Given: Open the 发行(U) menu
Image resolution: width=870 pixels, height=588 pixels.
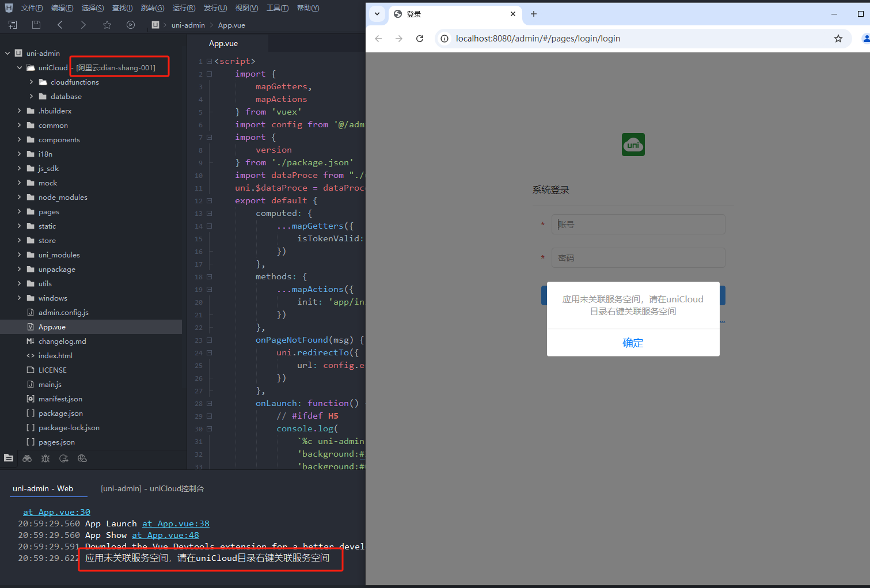Looking at the screenshot, I should click(215, 8).
